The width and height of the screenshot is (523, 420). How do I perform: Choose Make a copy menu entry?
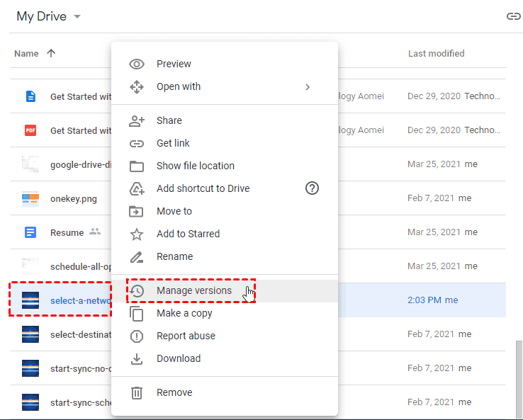point(184,313)
